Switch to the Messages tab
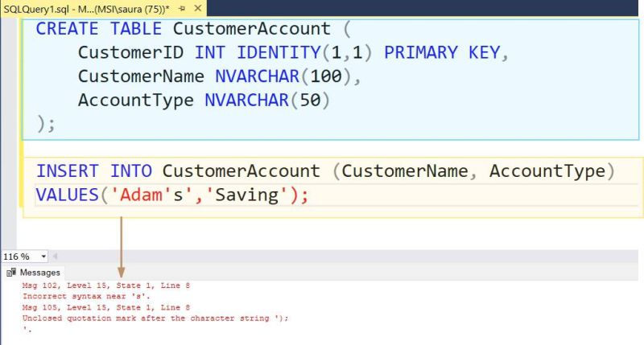The image size is (644, 345). 33,273
